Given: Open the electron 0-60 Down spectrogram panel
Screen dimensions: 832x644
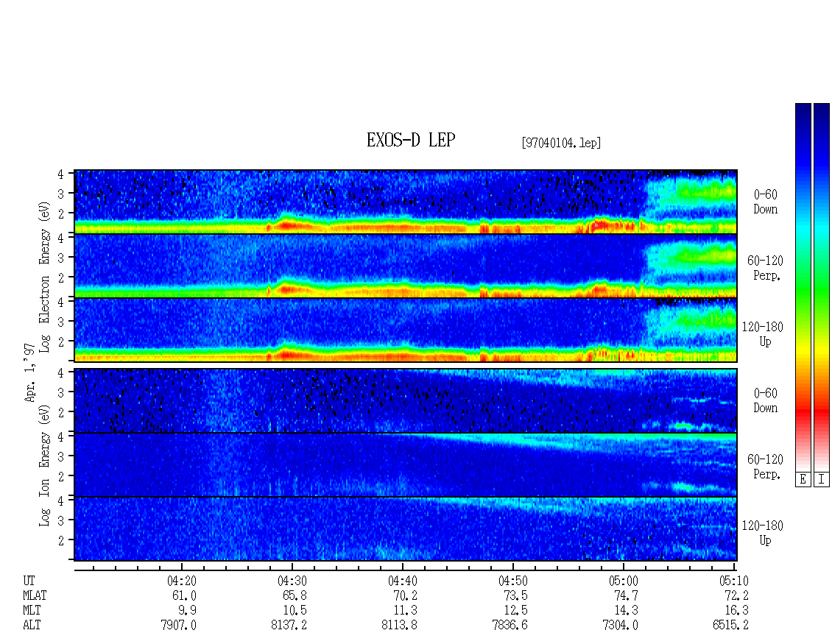Looking at the screenshot, I should tap(406, 202).
